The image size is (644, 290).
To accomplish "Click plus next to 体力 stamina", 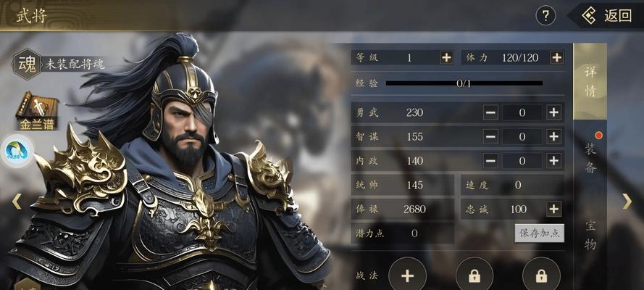I will click(556, 57).
